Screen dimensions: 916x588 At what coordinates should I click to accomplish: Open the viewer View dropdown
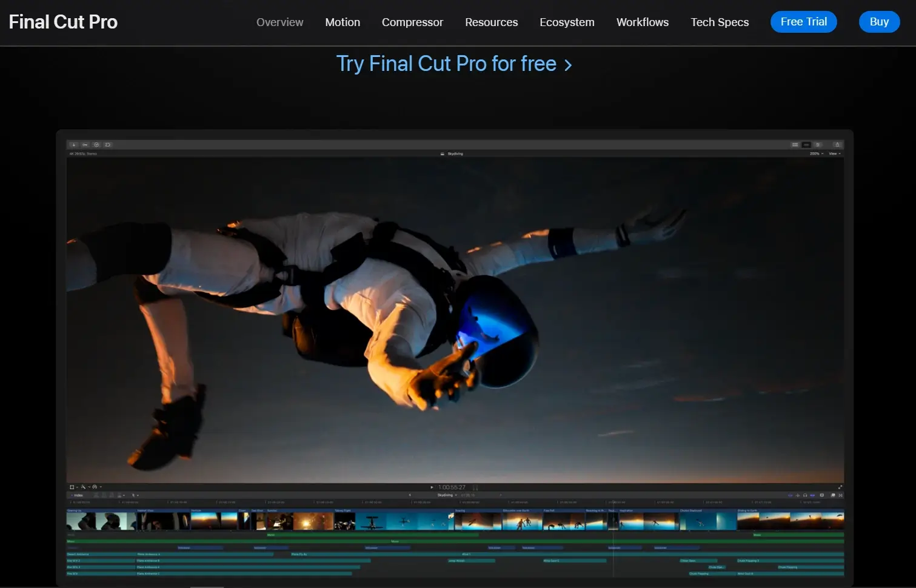click(835, 154)
